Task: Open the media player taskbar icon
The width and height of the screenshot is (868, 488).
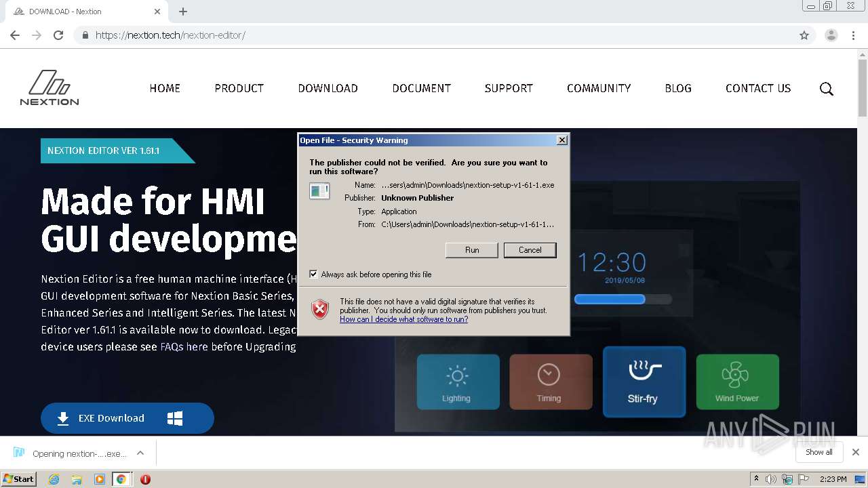Action: coord(100,479)
